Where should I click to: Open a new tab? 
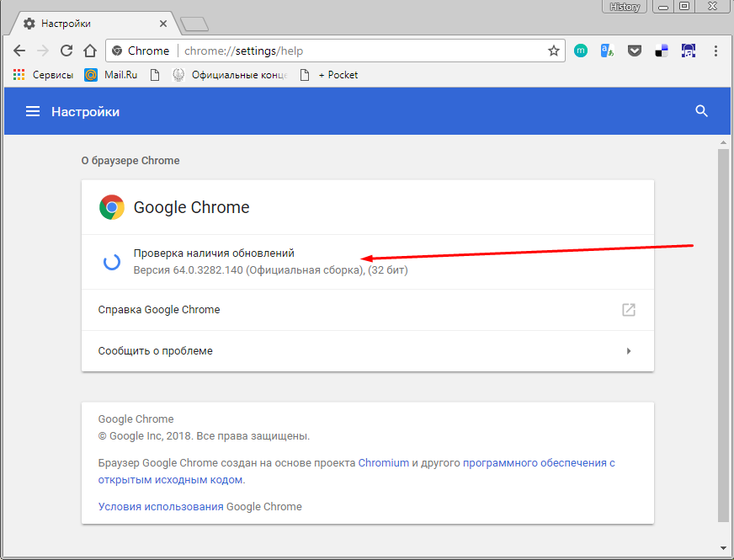tap(194, 24)
